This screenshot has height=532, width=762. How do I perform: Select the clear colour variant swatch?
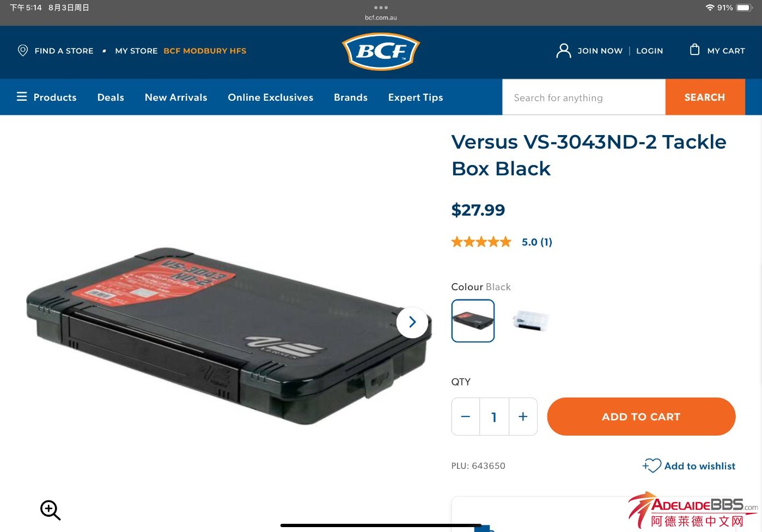pyautogui.click(x=531, y=321)
